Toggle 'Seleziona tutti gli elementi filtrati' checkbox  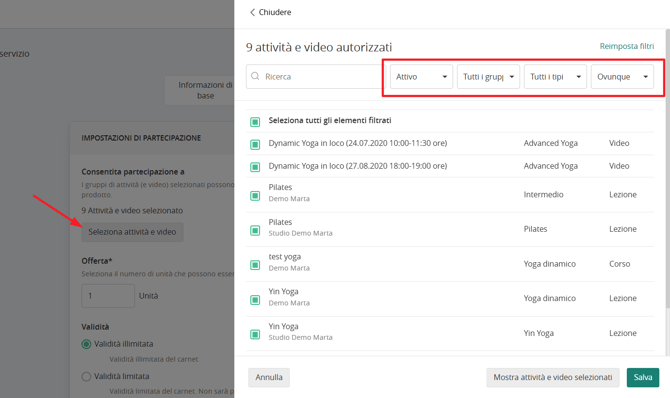click(255, 122)
